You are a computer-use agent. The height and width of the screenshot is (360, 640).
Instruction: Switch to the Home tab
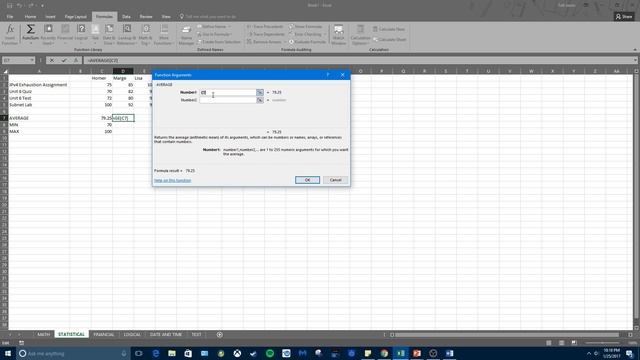30,17
